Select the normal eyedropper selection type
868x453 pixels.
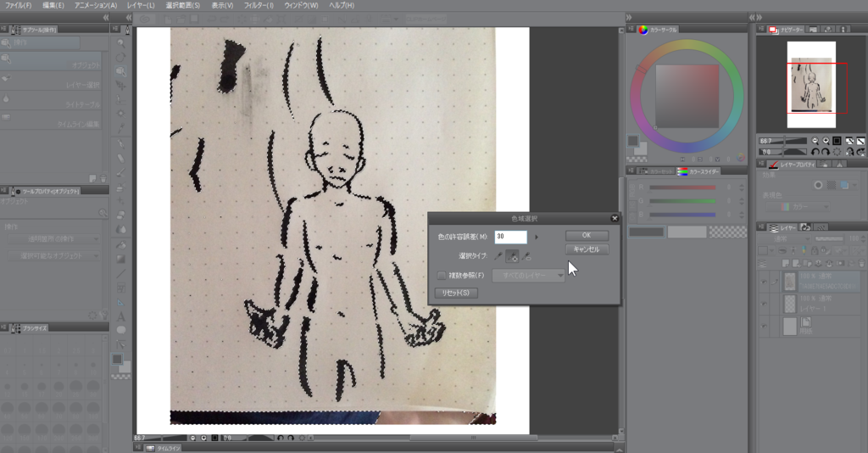pyautogui.click(x=498, y=256)
